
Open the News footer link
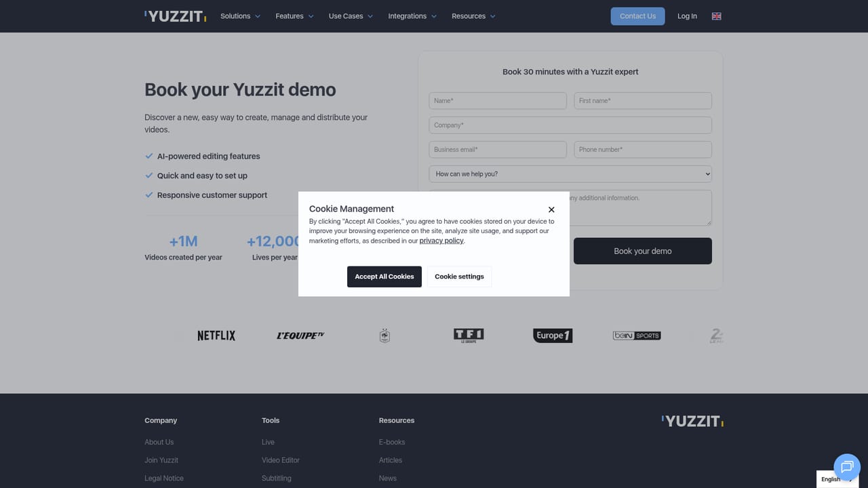[388, 479]
